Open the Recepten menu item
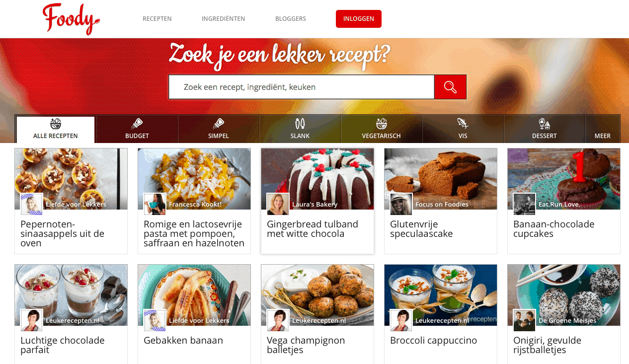 click(157, 19)
